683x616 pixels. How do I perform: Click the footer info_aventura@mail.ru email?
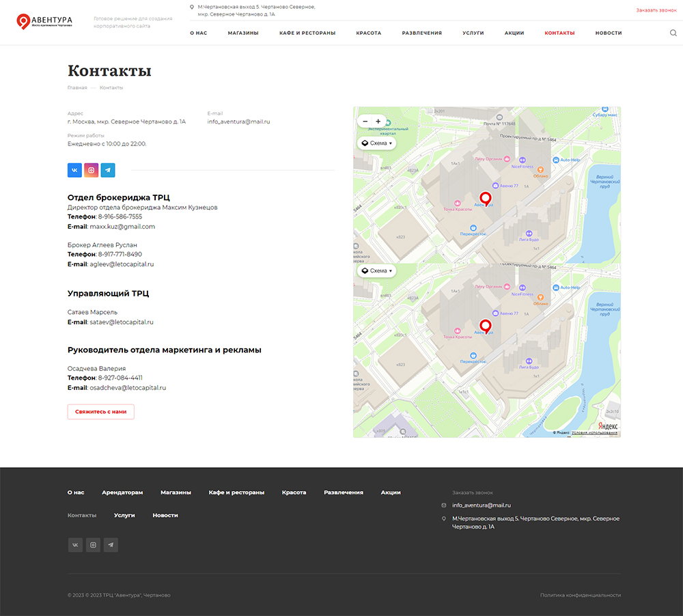482,505
